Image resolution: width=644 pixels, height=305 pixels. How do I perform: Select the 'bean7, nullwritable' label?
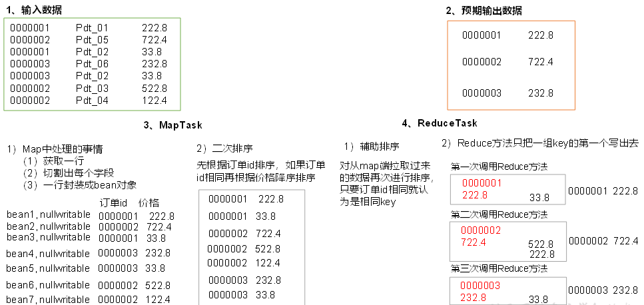point(48,299)
